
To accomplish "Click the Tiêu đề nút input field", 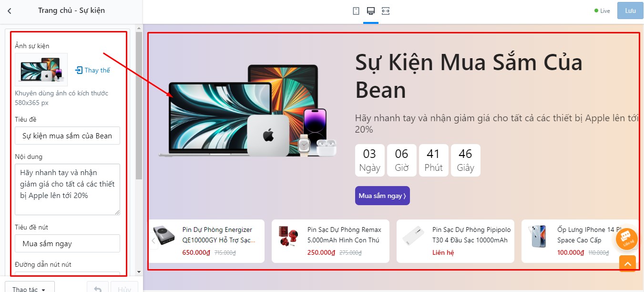I will 67,243.
